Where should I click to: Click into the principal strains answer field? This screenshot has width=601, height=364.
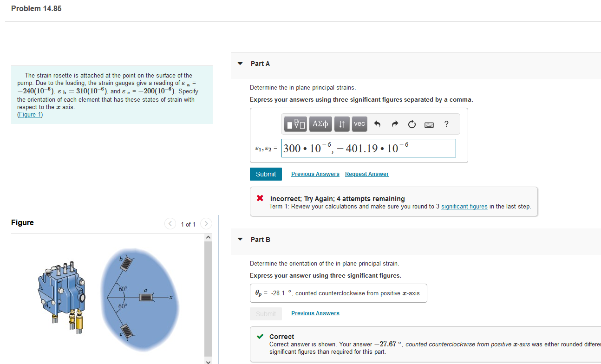[x=368, y=148]
